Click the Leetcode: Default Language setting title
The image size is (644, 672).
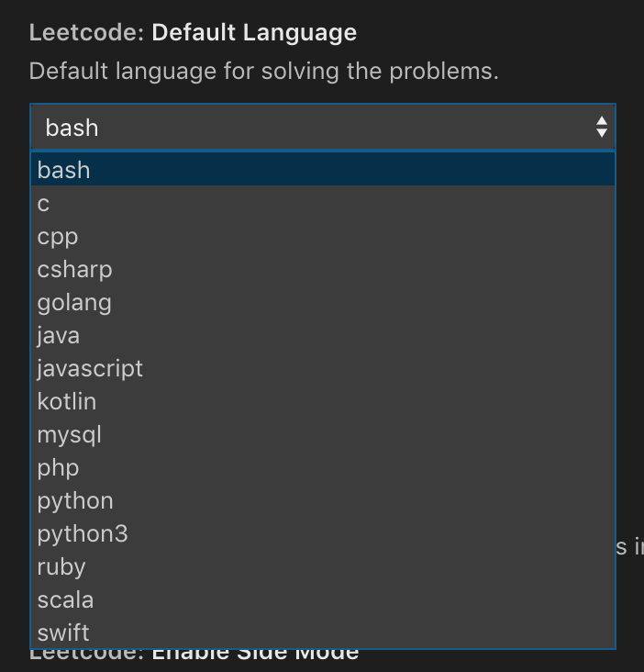(x=193, y=32)
